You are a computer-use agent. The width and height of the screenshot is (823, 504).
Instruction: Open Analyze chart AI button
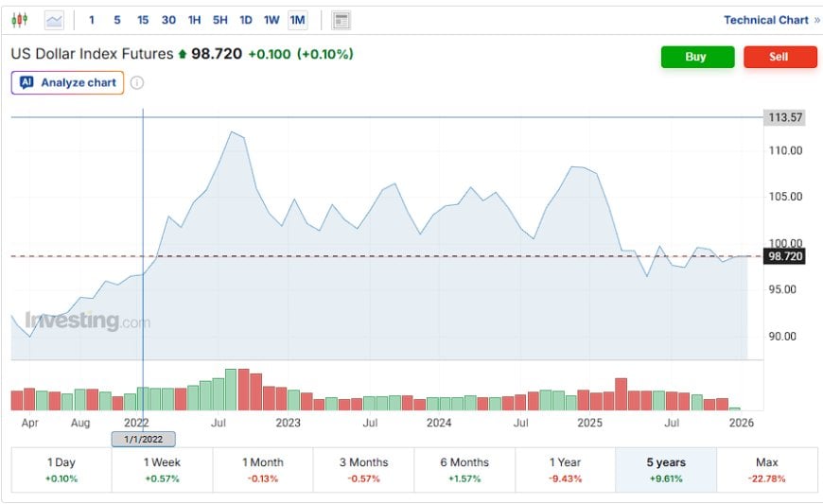click(68, 83)
